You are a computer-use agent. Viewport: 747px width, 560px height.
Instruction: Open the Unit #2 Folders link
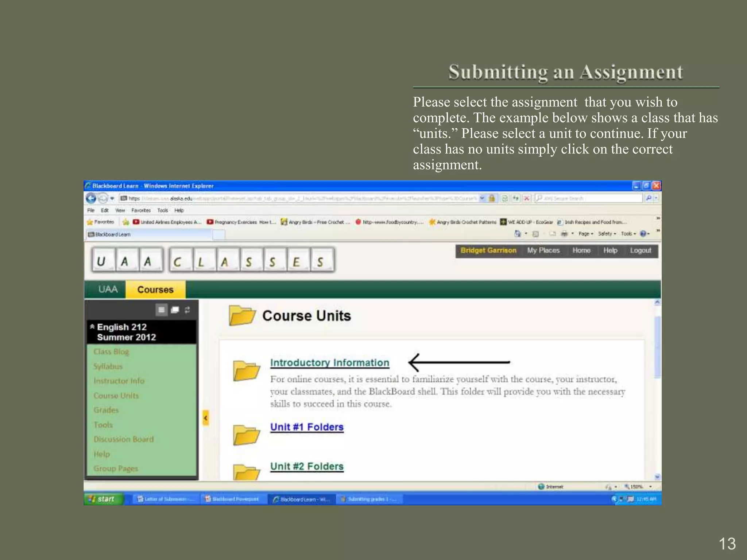307,466
